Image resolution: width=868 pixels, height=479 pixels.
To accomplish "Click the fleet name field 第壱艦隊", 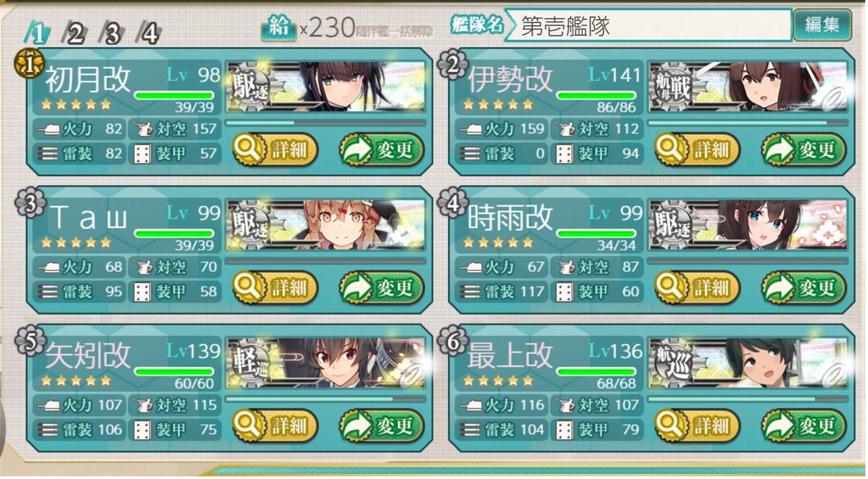I will 648,26.
